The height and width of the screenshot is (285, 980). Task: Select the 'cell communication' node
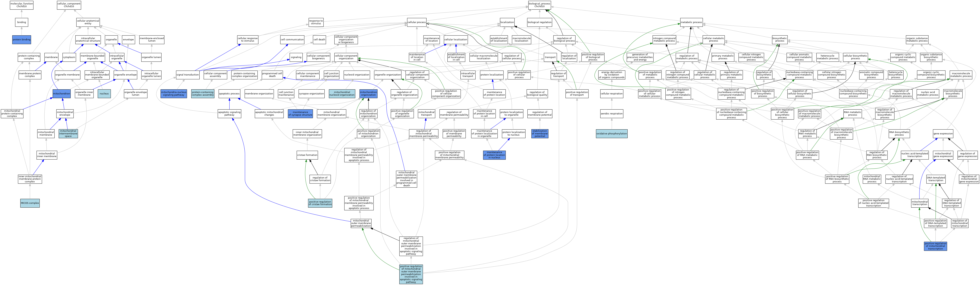click(x=292, y=40)
